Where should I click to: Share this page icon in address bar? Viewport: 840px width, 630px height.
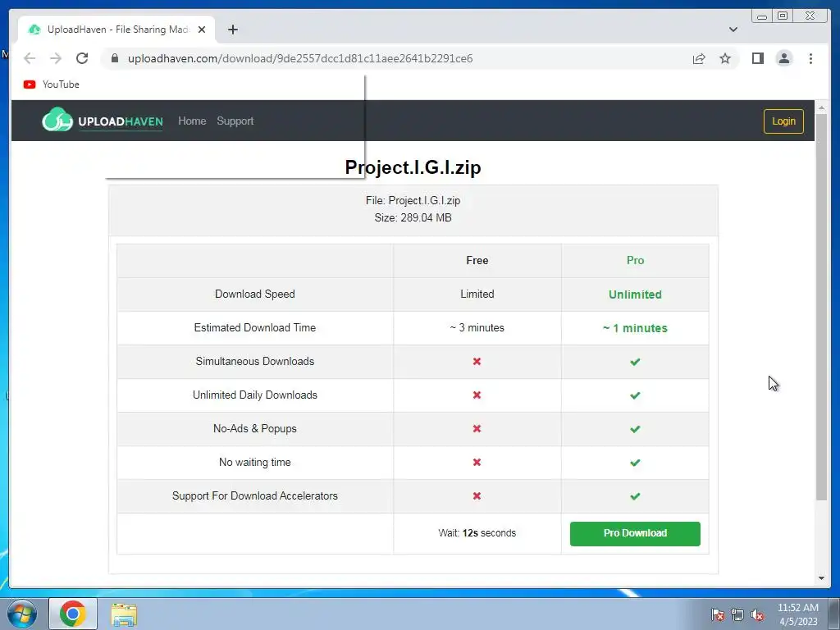click(x=699, y=58)
